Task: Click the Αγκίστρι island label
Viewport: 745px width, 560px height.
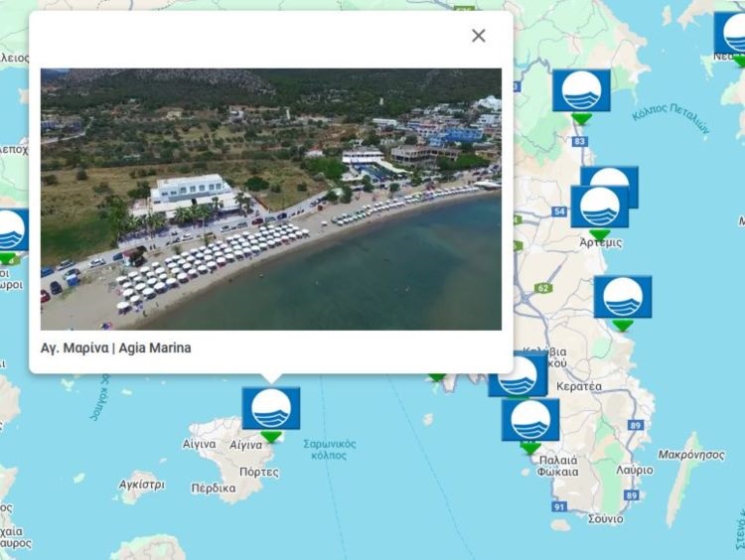Action: [141, 485]
